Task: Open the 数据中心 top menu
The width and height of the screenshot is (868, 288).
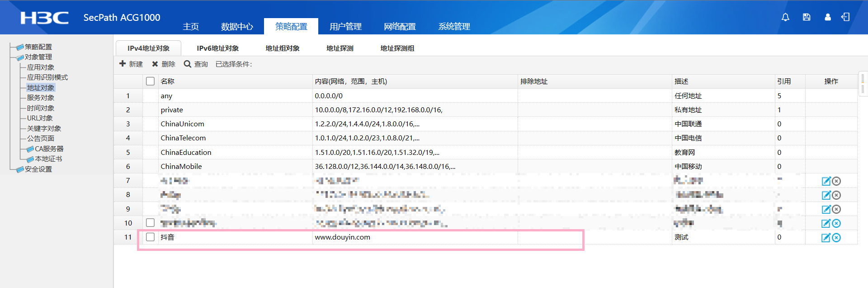Action: pos(237,27)
